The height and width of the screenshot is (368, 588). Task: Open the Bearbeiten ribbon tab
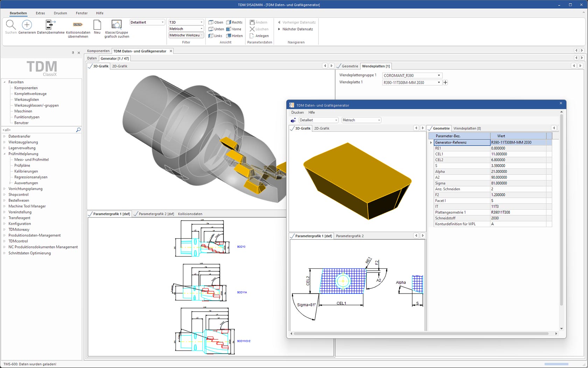coord(18,13)
